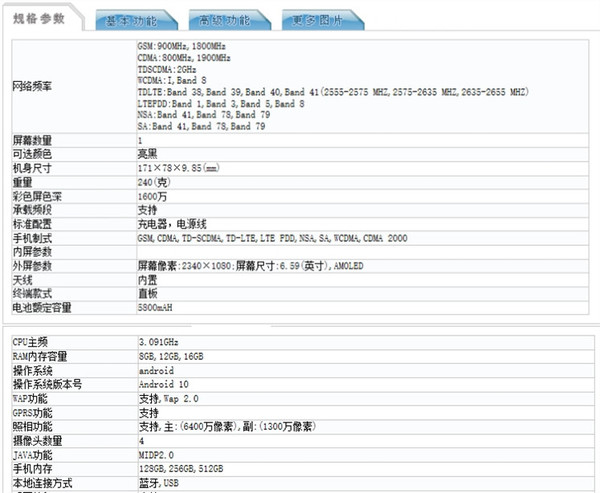Click the MIDP2.0 value

[x=156, y=455]
